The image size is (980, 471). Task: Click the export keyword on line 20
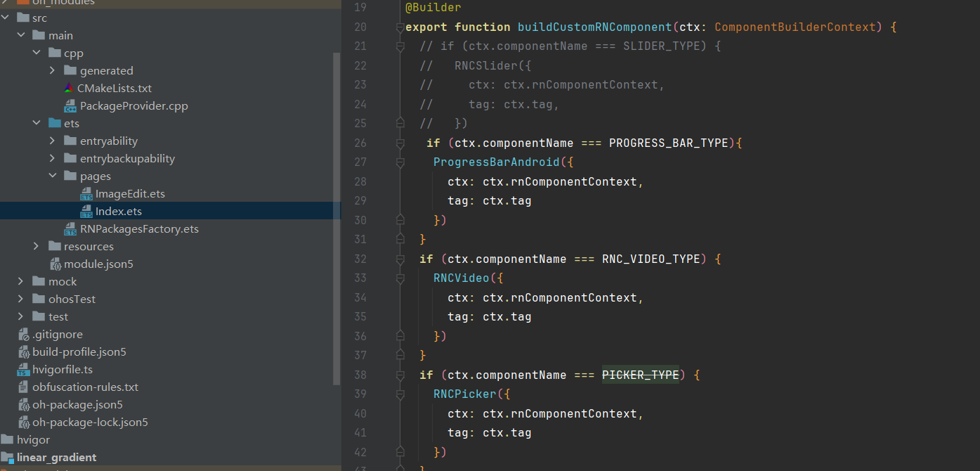pyautogui.click(x=426, y=27)
